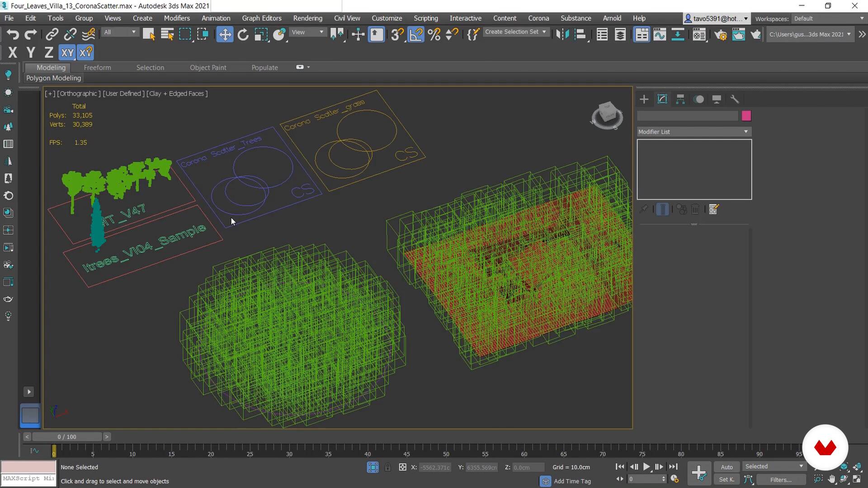
Task: Click the Filters... button
Action: click(x=781, y=479)
